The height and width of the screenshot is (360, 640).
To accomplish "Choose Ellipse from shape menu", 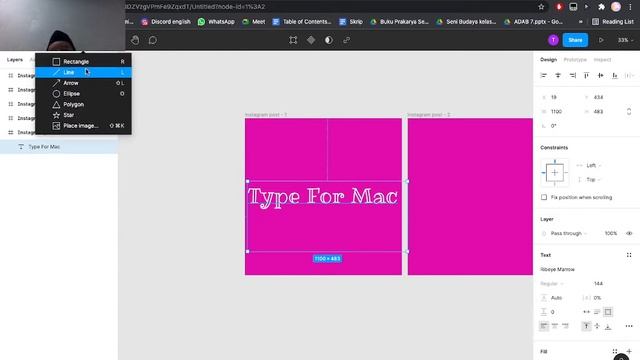I will pyautogui.click(x=83, y=93).
